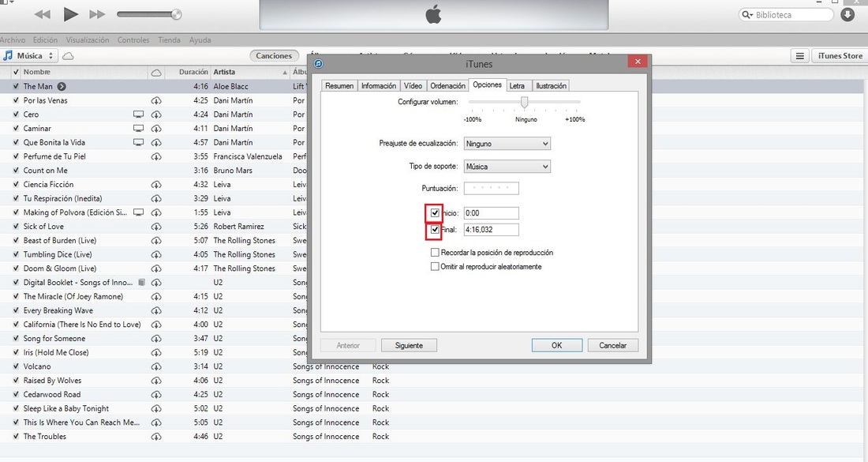Viewport: 868px width, 462px height.
Task: Uncheck the checkbox for Sleep Like a Baby Tonight
Action: [x=16, y=408]
